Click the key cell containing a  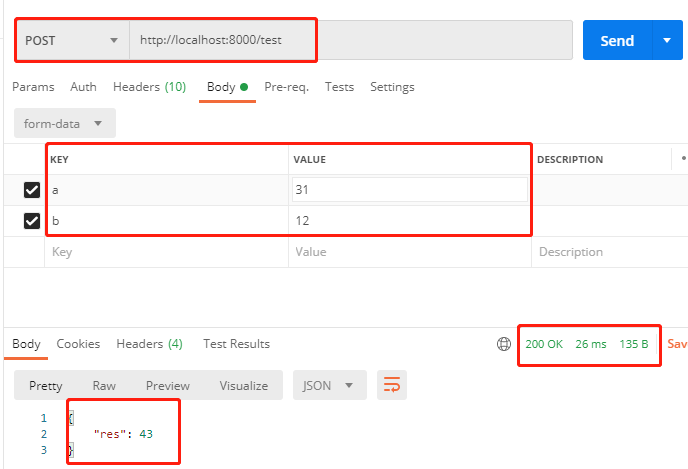[167, 190]
